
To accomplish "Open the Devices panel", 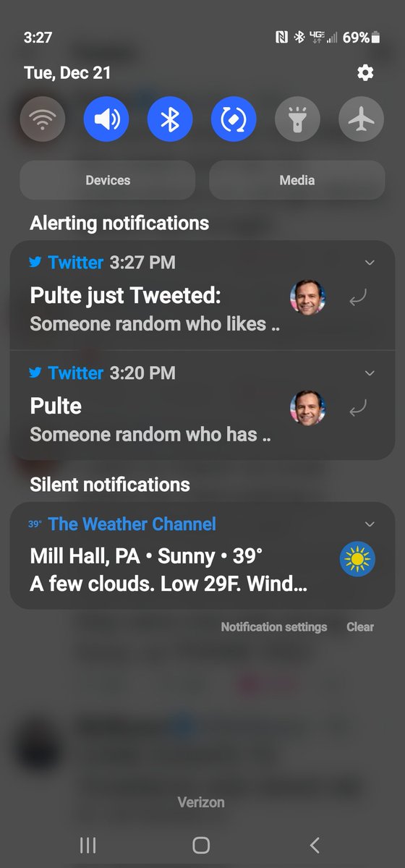I will 108,180.
